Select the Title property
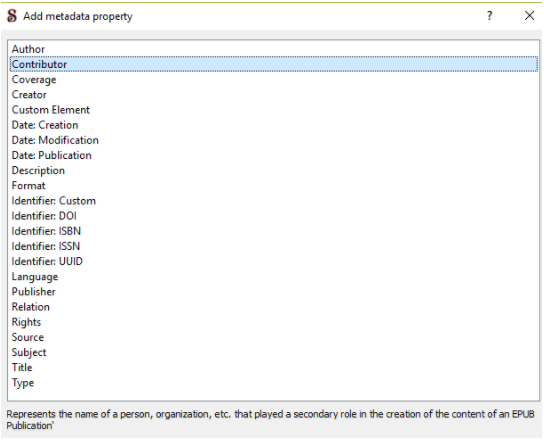Image resolution: width=544 pixels, height=441 pixels. click(274, 367)
